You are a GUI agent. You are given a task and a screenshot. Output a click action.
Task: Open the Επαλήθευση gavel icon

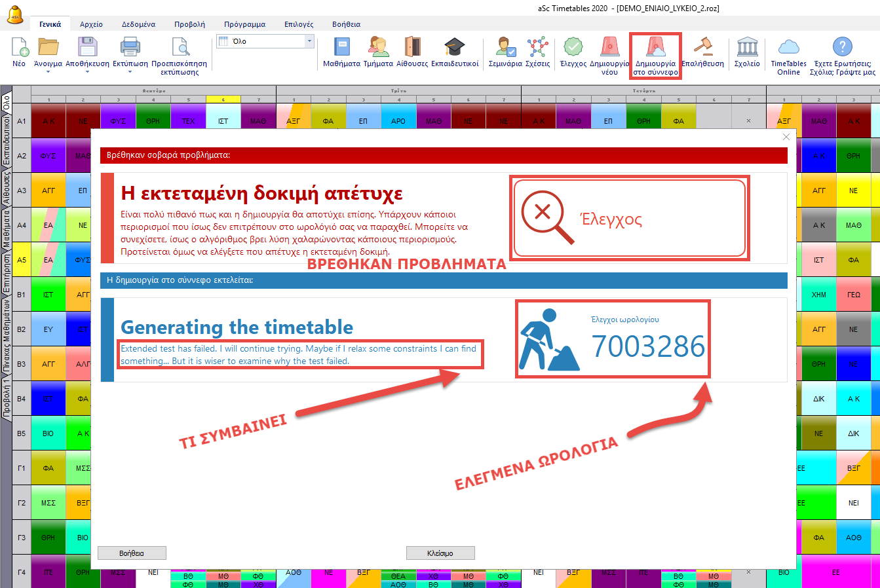pyautogui.click(x=702, y=48)
